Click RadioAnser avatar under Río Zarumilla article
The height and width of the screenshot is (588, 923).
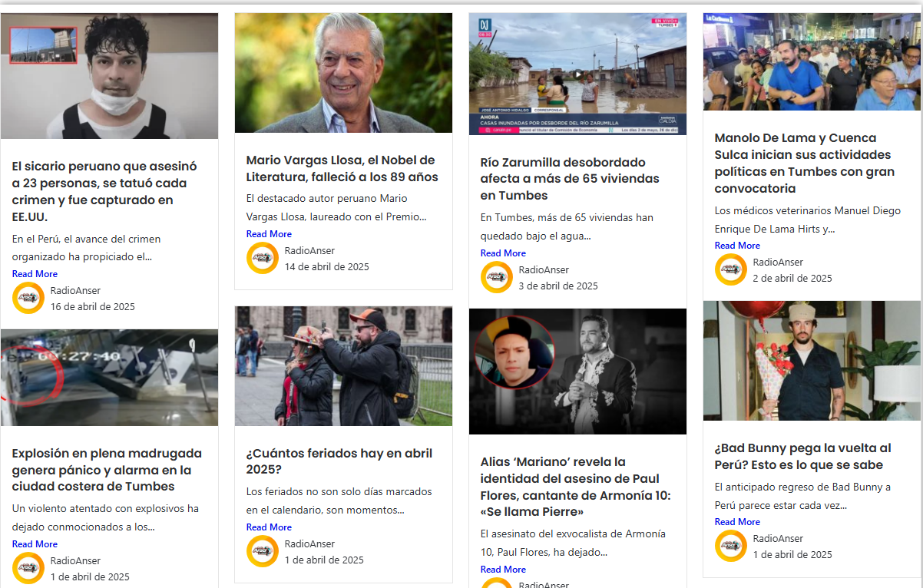497,277
